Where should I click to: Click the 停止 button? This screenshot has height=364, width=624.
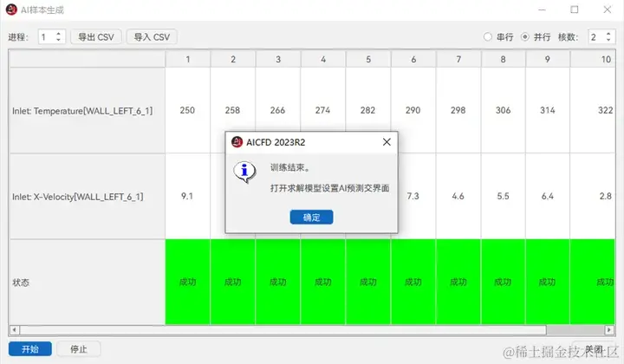[x=78, y=349]
